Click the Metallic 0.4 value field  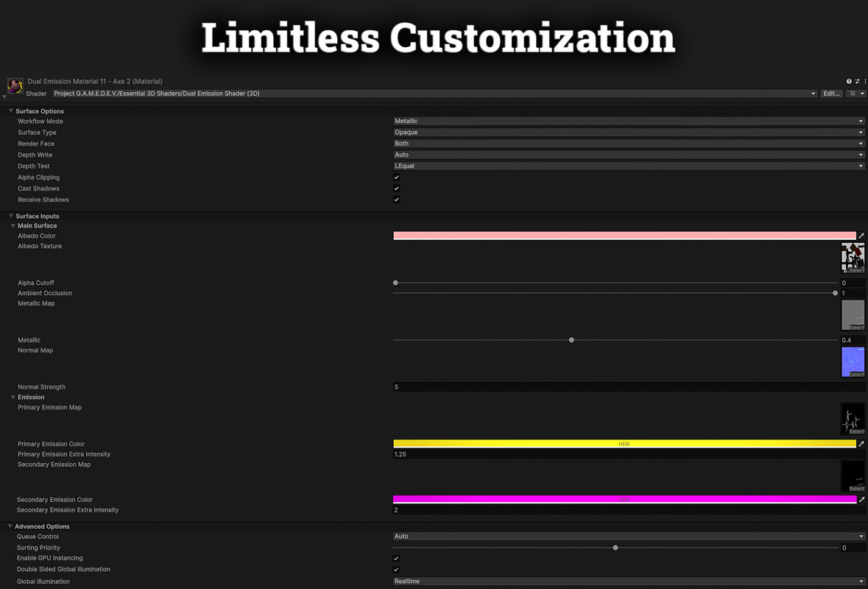[853, 340]
